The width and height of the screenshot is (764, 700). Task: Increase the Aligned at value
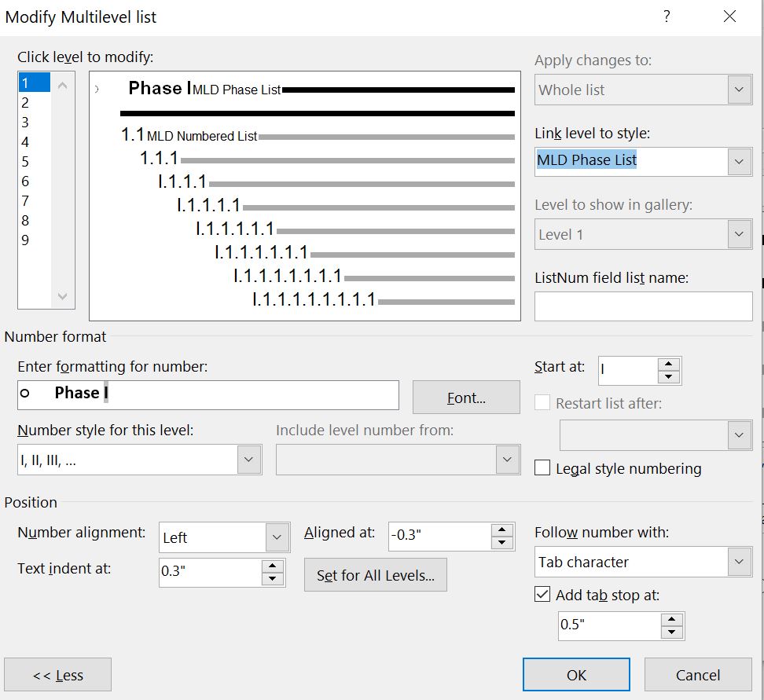click(x=502, y=530)
